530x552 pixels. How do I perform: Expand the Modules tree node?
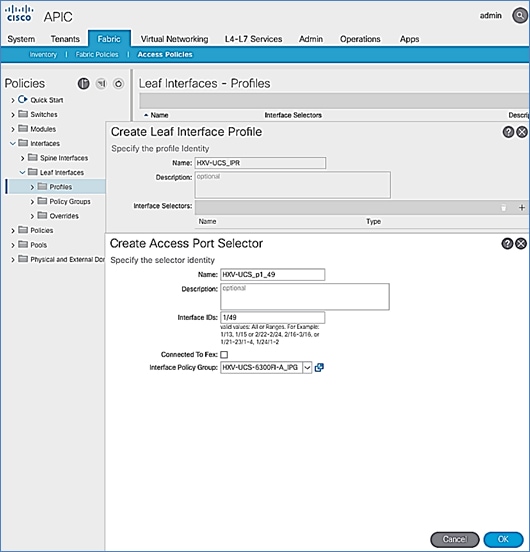coord(13,129)
